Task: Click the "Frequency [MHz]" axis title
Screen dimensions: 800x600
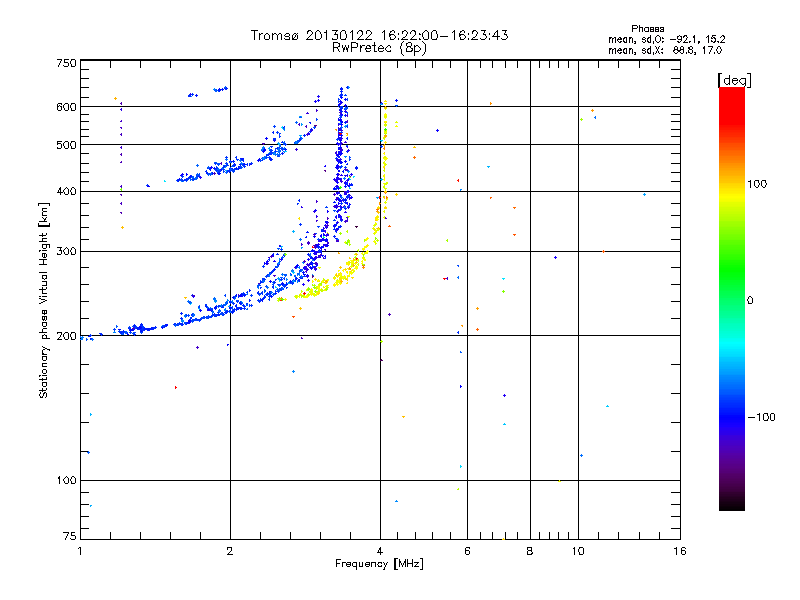Action: [379, 564]
